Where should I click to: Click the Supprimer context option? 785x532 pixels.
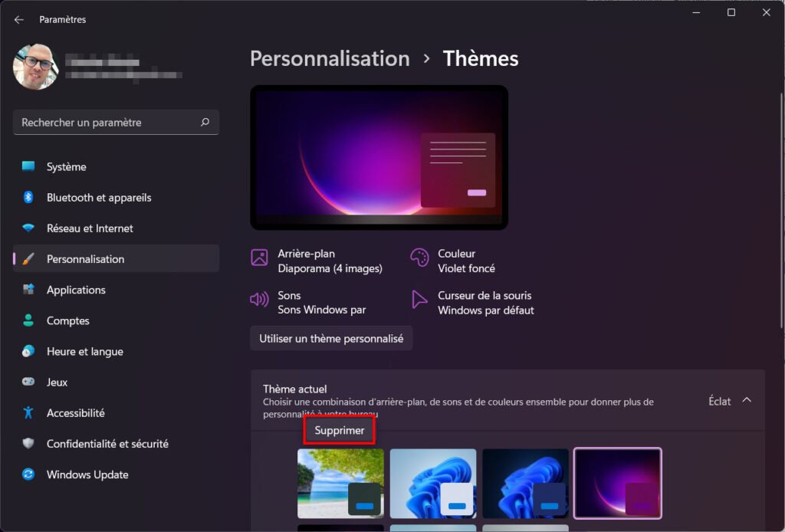pyautogui.click(x=340, y=430)
